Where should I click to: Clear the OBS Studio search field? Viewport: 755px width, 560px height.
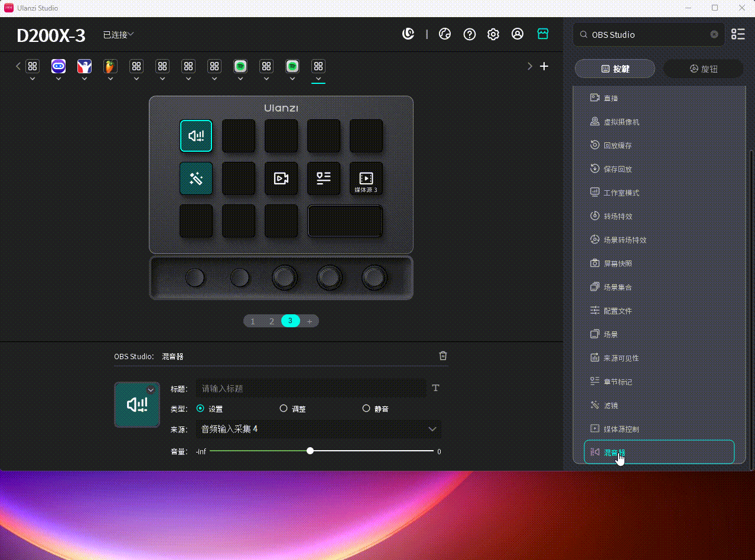[x=714, y=35]
